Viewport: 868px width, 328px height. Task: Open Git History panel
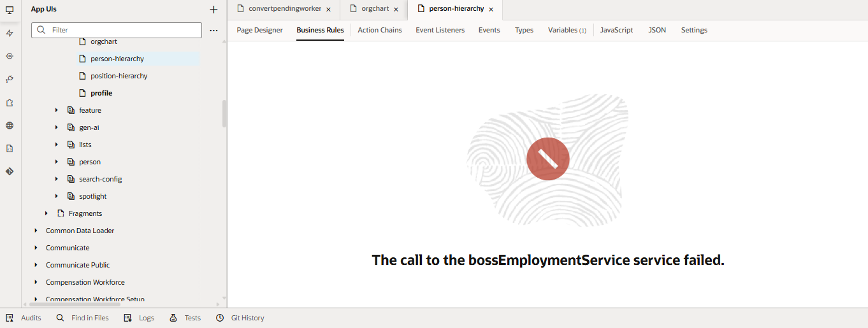[240, 318]
